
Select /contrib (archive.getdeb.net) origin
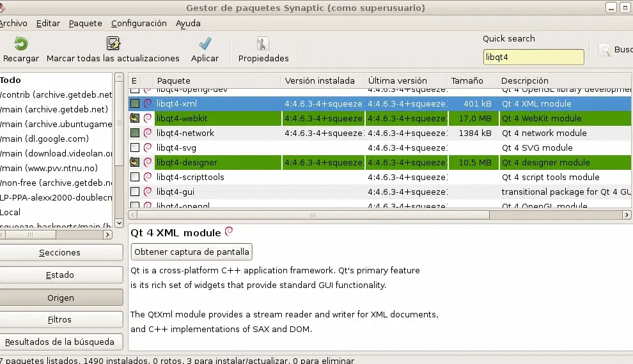click(x=56, y=95)
